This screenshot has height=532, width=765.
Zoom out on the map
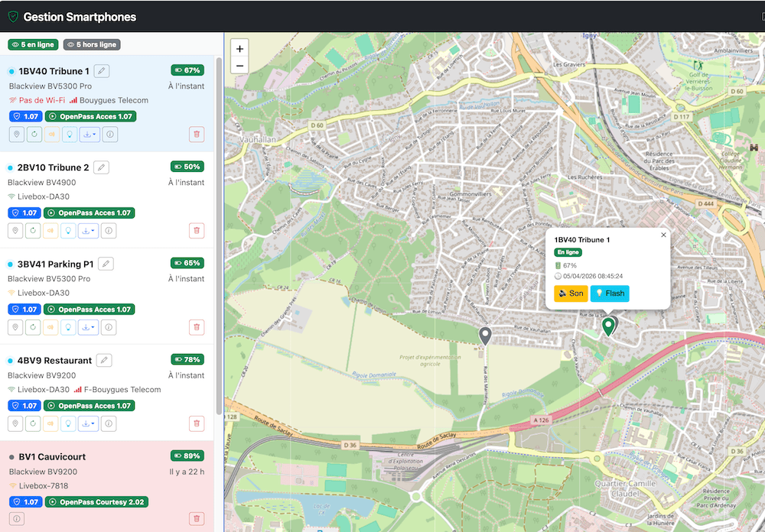click(240, 66)
